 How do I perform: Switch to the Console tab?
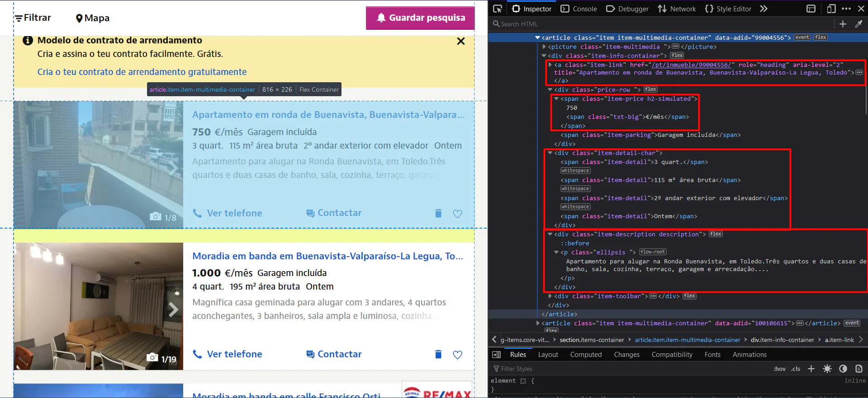[x=579, y=9]
